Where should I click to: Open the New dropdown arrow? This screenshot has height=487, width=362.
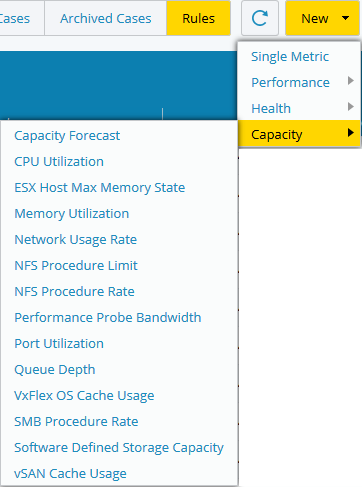tap(346, 18)
